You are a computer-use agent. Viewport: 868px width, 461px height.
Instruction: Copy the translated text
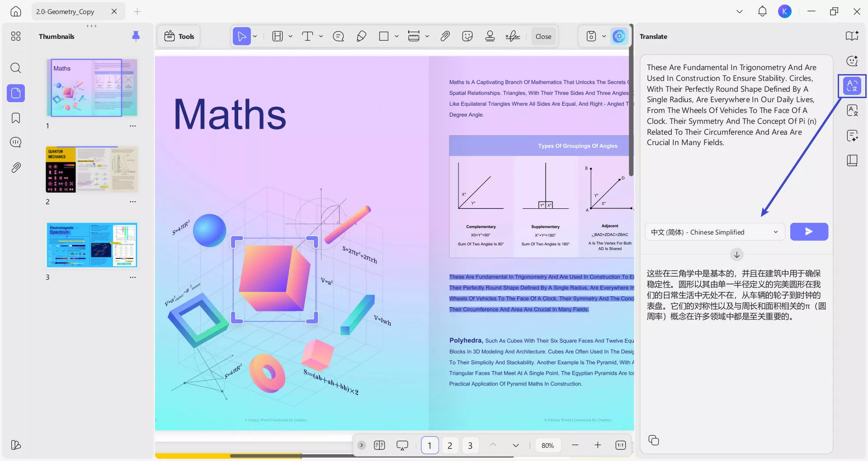(x=653, y=440)
